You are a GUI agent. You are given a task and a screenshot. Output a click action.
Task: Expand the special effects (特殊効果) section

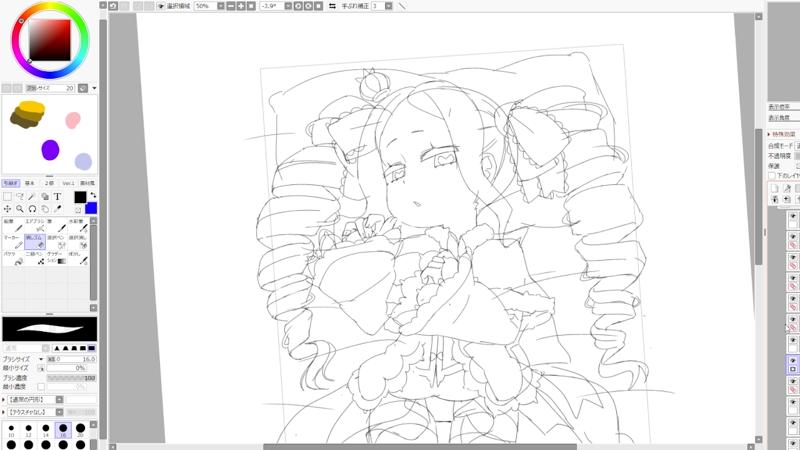point(769,134)
